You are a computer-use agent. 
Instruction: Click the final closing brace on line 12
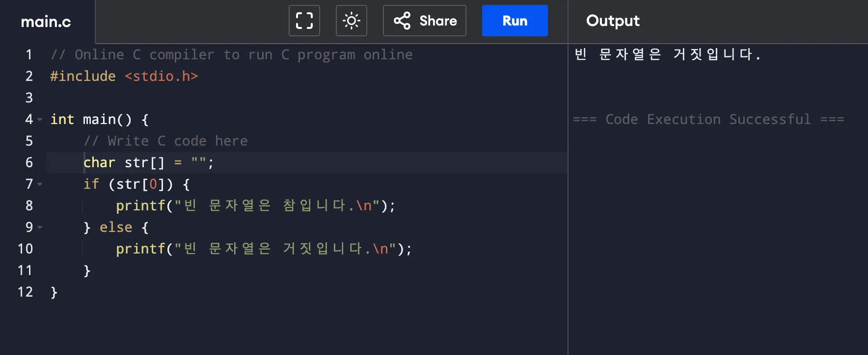(x=54, y=292)
